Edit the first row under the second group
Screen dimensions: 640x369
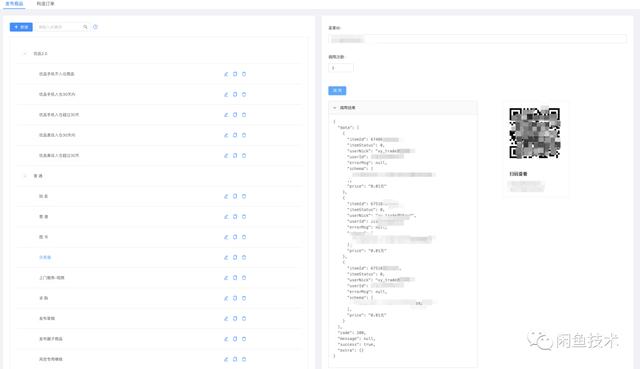tap(226, 196)
